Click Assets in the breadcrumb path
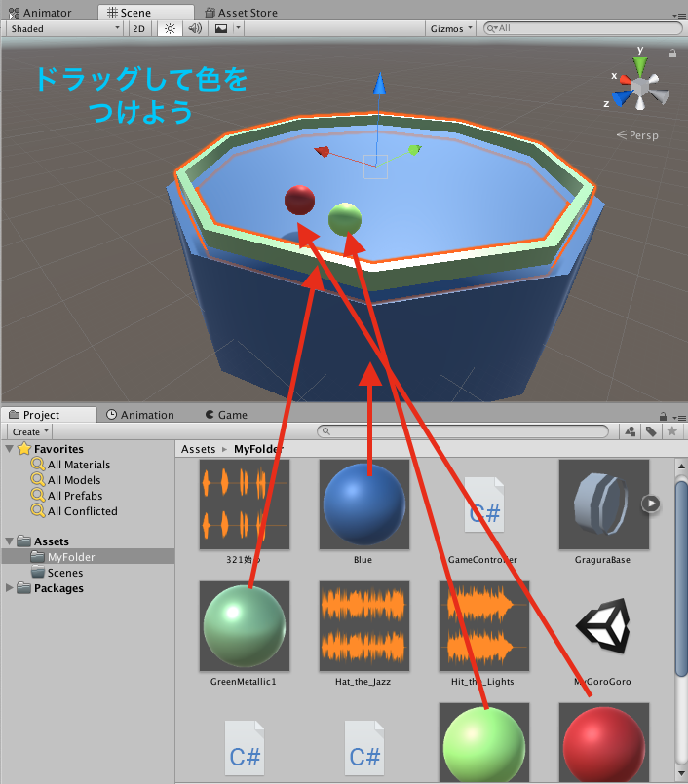Viewport: 688px width, 784px height. (x=198, y=449)
